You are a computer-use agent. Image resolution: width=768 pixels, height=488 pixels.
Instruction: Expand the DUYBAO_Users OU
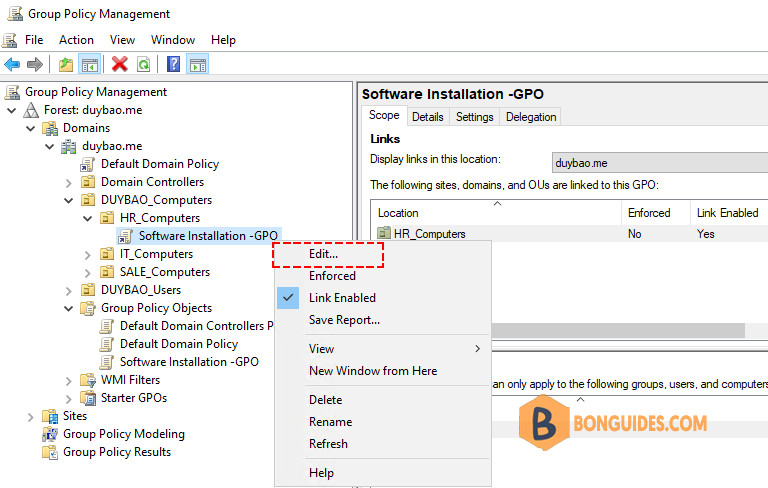(69, 291)
